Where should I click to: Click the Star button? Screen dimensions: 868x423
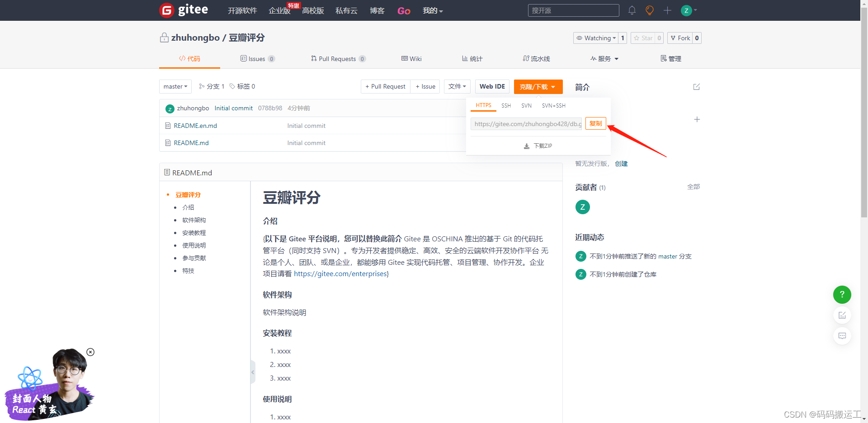[643, 38]
